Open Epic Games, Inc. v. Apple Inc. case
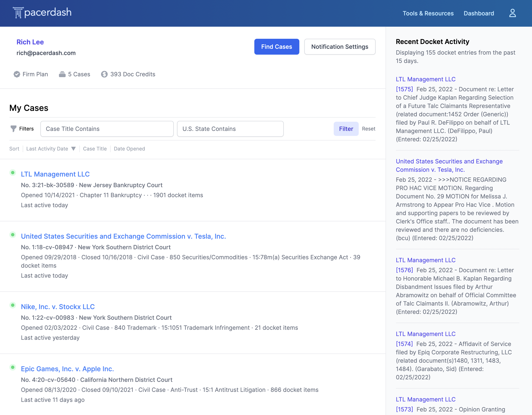Image resolution: width=532 pixels, height=415 pixels. 67,369
